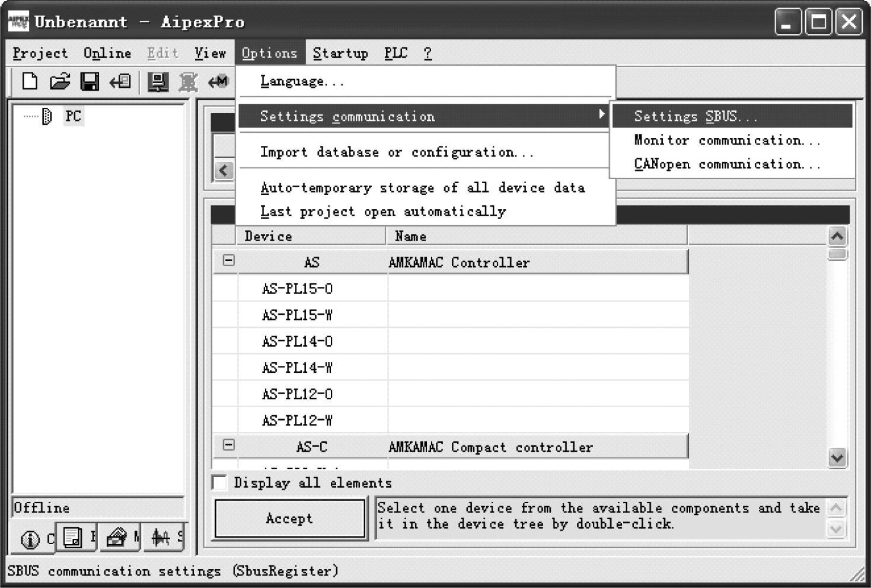The height and width of the screenshot is (588, 871).
Task: Click the networked computer online toolbar icon
Action: tap(158, 82)
